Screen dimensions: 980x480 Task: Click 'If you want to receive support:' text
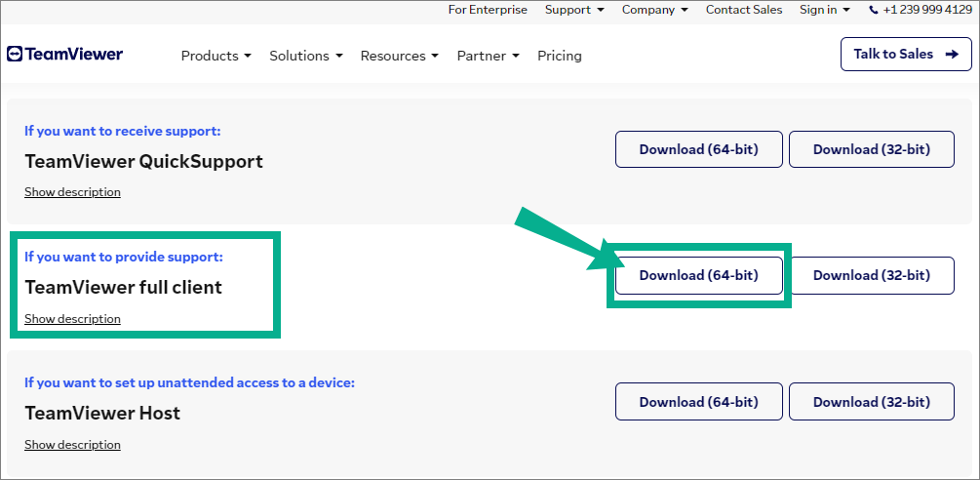[x=123, y=131]
